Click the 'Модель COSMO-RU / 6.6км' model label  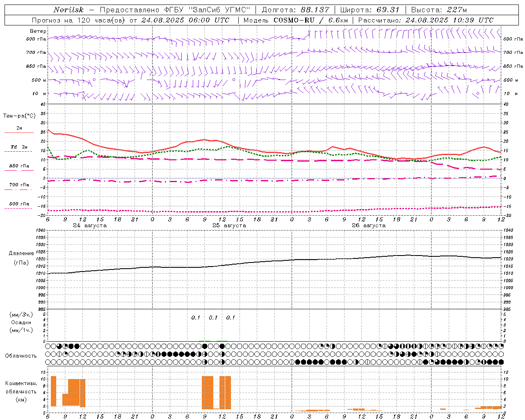(296, 20)
